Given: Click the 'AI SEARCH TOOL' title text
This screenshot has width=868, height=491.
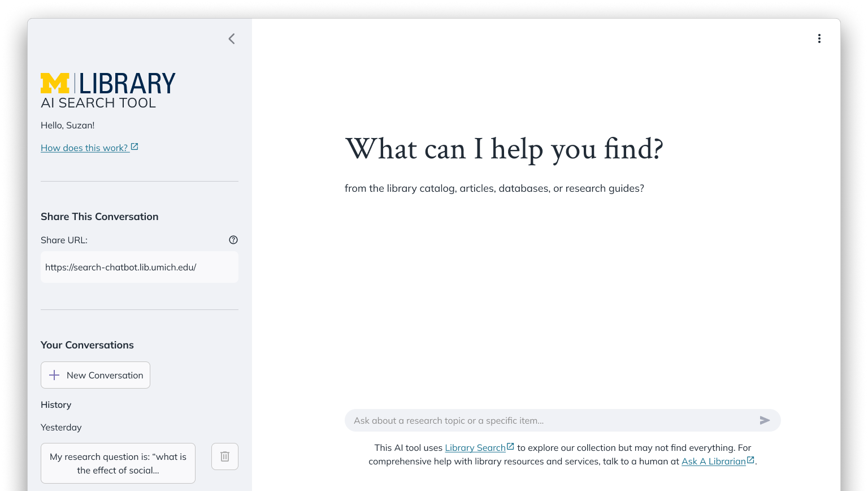Looking at the screenshot, I should coord(98,103).
